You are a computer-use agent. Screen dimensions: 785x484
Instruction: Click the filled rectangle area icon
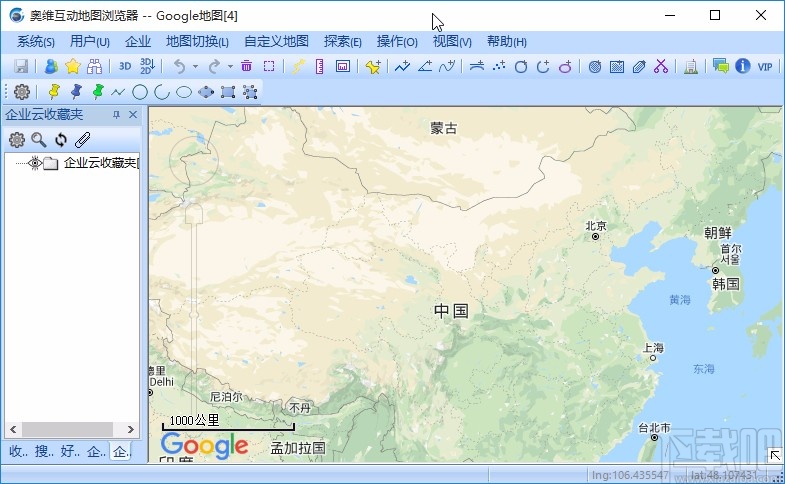point(617,66)
